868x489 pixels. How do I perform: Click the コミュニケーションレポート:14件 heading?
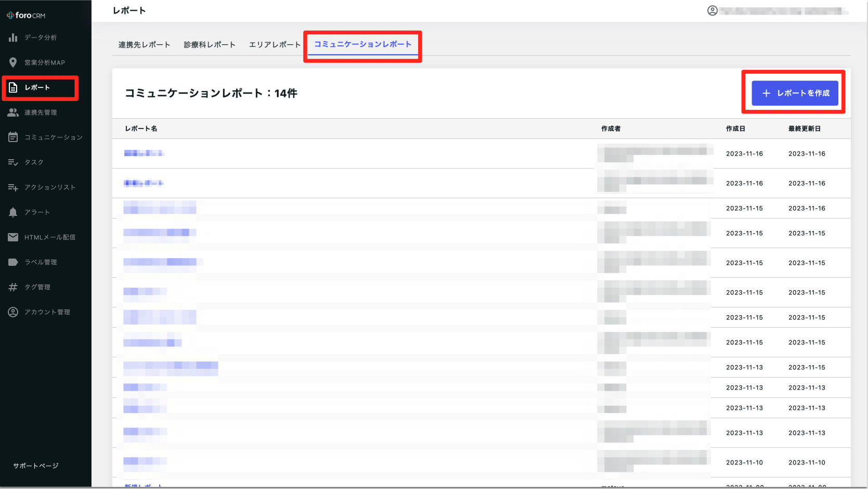tap(211, 93)
